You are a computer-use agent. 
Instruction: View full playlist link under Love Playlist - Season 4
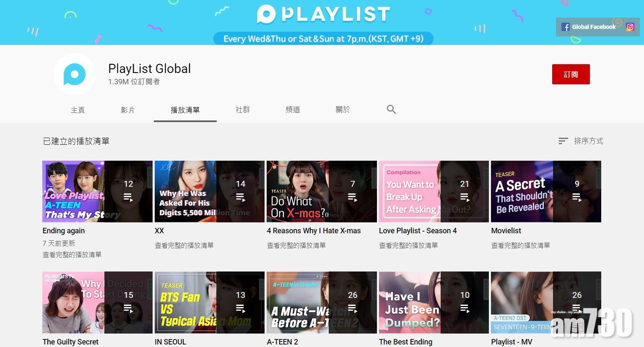pos(408,245)
